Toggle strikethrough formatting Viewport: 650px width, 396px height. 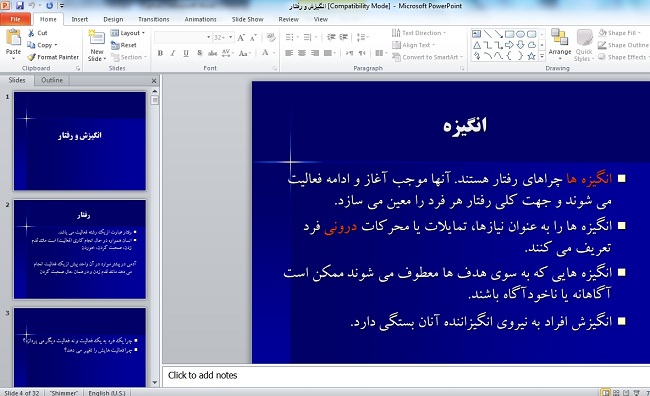pyautogui.click(x=213, y=53)
